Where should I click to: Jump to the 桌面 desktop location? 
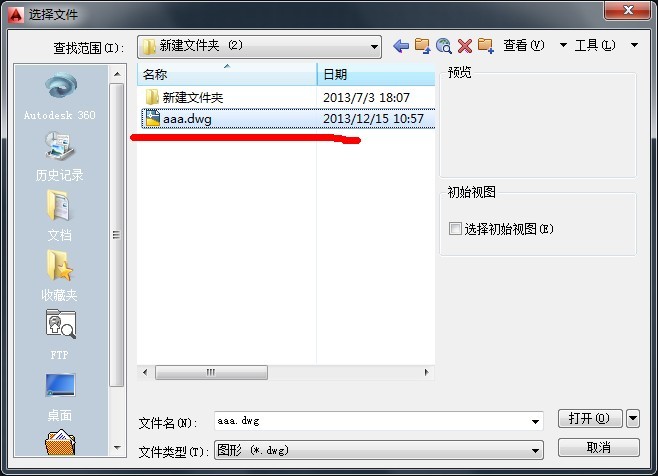60,397
